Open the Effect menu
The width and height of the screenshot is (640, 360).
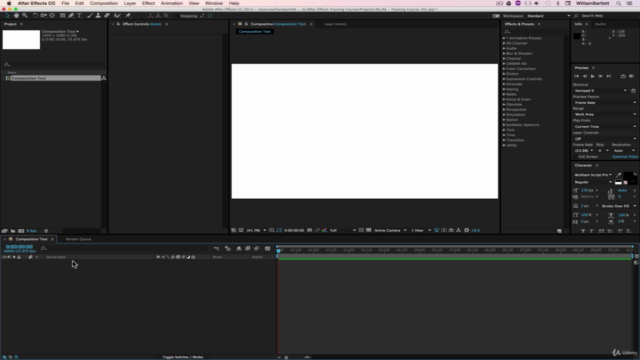[148, 3]
